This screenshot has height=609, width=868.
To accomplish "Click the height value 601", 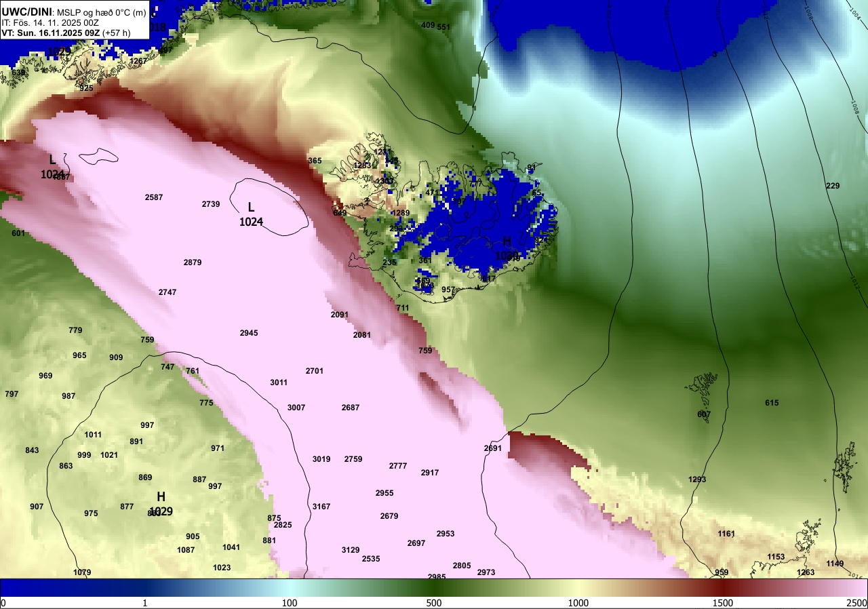I will click(18, 233).
